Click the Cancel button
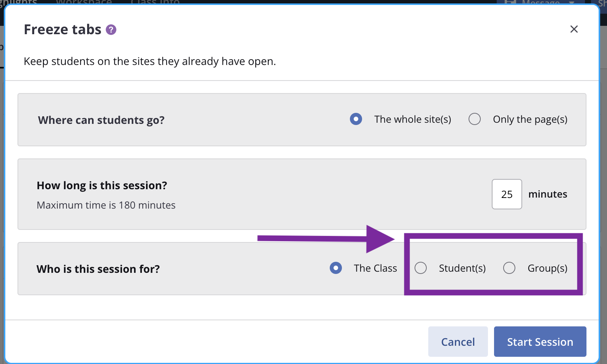Image resolution: width=607 pixels, height=364 pixels. click(458, 342)
